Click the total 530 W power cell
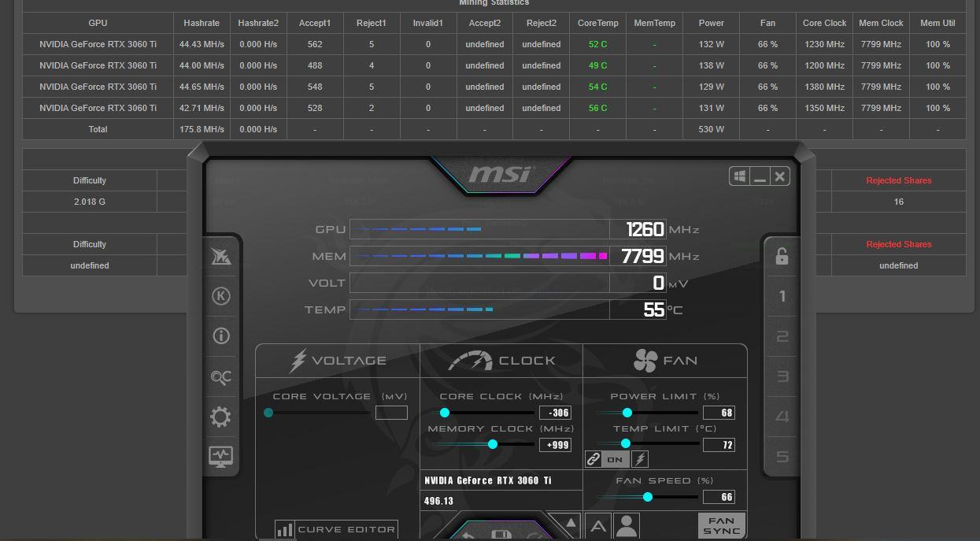Screen dimensions: 980x541 point(711,129)
